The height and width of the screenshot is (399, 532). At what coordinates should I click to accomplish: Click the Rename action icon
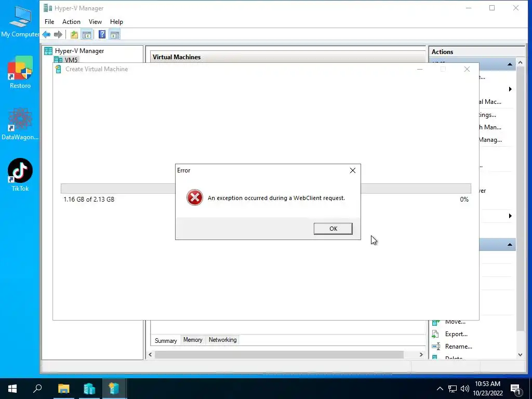[436, 347]
